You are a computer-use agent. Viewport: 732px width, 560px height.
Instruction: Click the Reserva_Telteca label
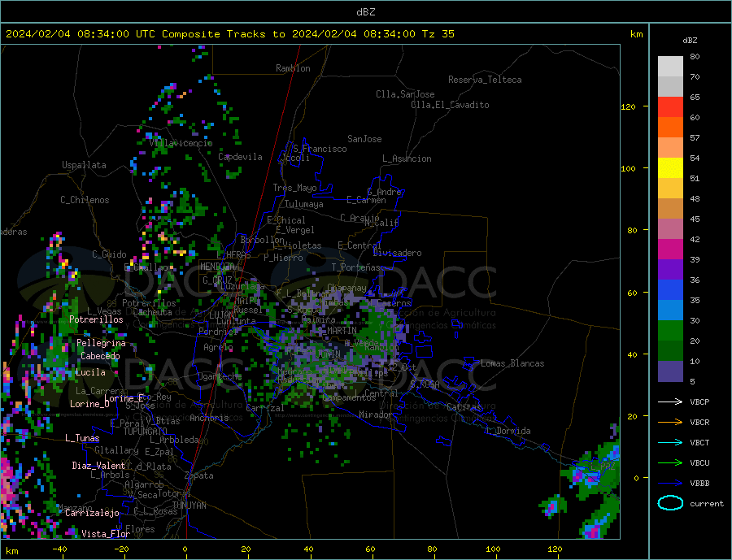click(485, 80)
